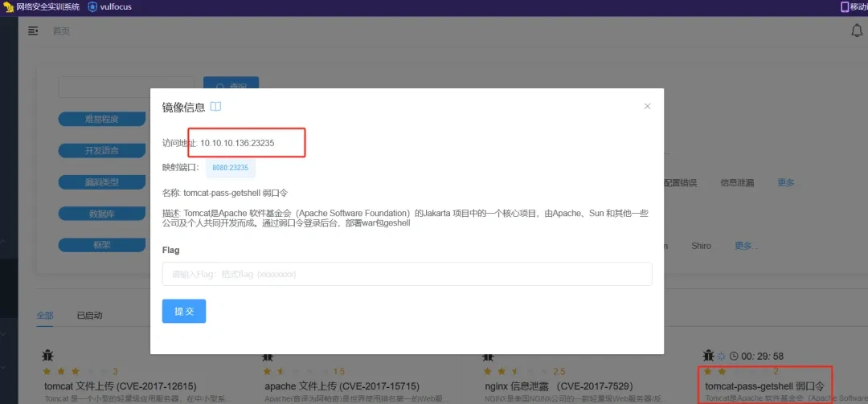
Task: Close the 镜像信息 dialog
Action: coord(647,106)
